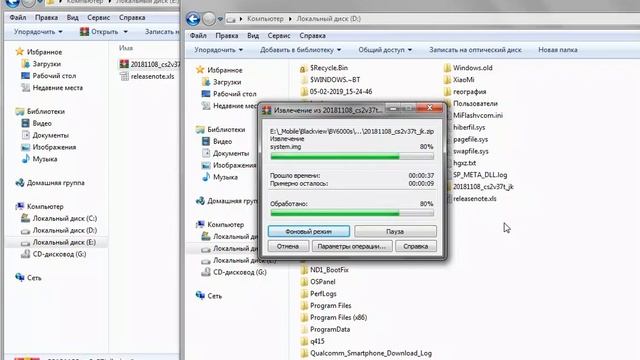Click the Back arrow in the D: drive window
This screenshot has height=360, width=640.
193,19
